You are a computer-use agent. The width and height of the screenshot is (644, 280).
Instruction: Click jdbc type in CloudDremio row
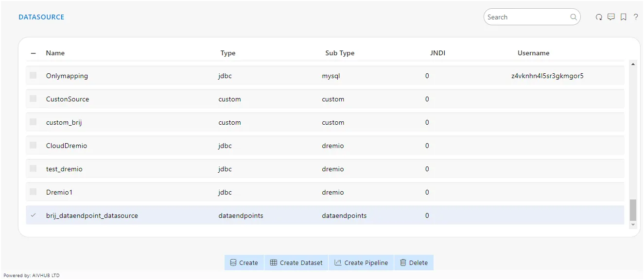[x=225, y=146]
